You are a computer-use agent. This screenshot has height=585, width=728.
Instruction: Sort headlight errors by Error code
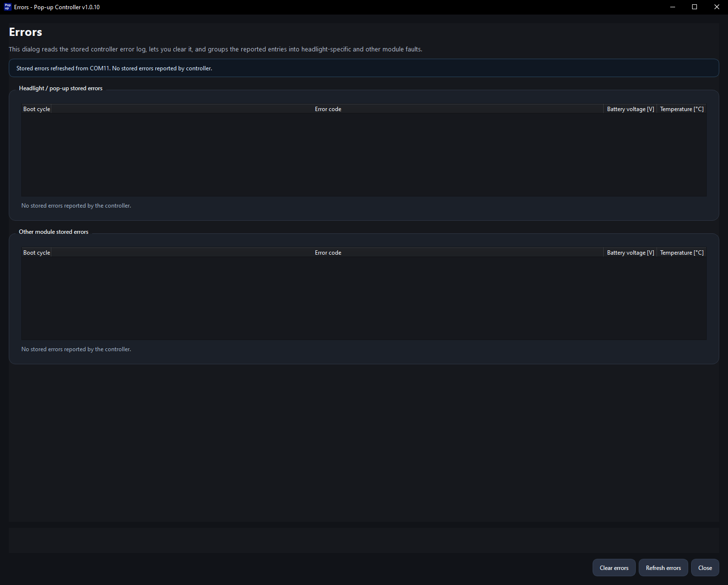coord(328,109)
